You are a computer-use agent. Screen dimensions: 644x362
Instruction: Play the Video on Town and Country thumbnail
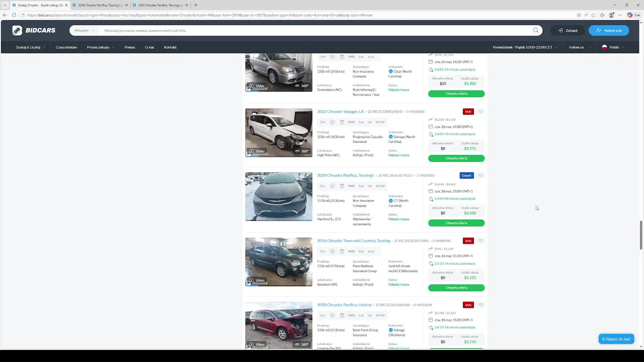(257, 280)
